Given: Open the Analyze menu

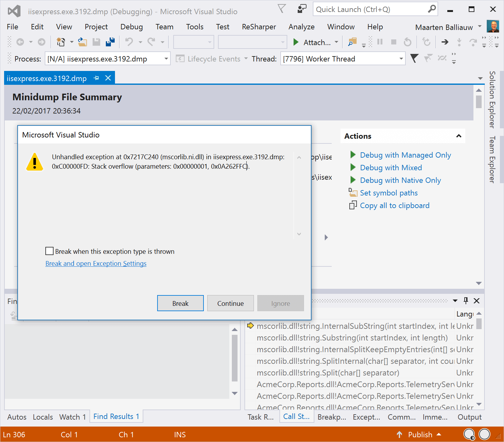Looking at the screenshot, I should click(x=301, y=27).
